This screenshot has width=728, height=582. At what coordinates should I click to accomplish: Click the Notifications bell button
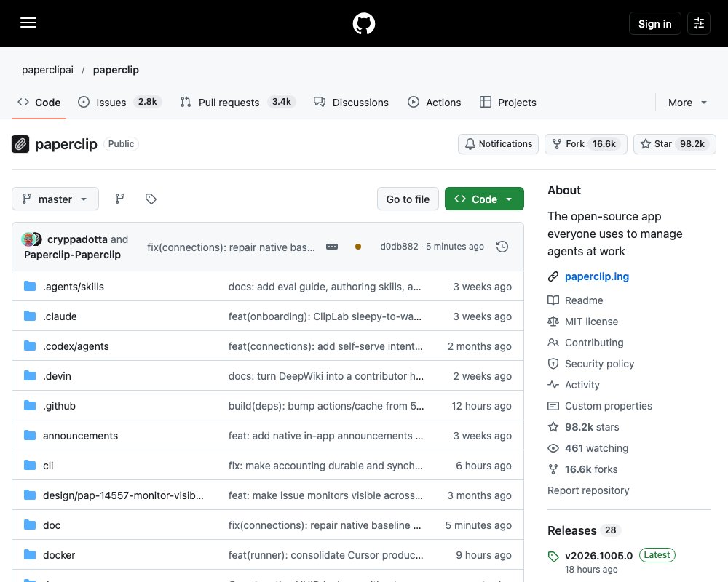point(498,144)
